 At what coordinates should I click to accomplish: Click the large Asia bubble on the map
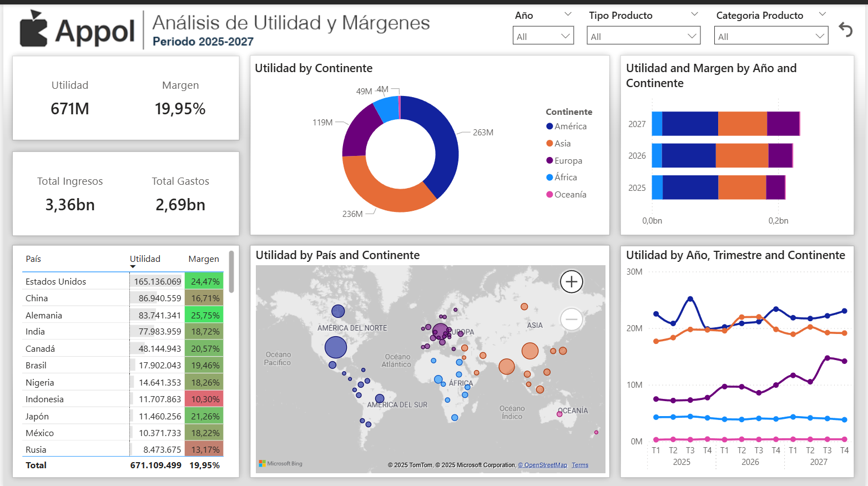(x=530, y=351)
